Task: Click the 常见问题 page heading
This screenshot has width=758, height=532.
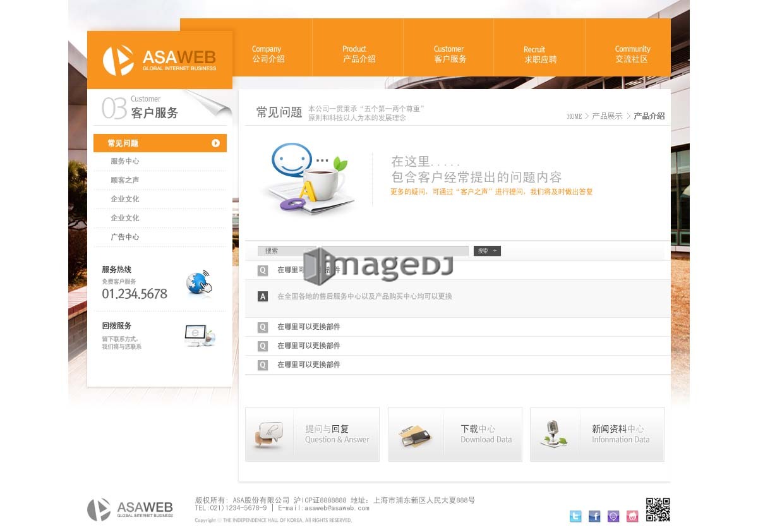Action: [279, 112]
